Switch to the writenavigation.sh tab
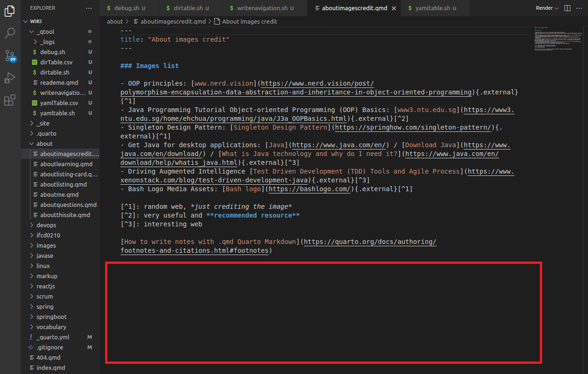This screenshot has height=374, width=588. [264, 8]
